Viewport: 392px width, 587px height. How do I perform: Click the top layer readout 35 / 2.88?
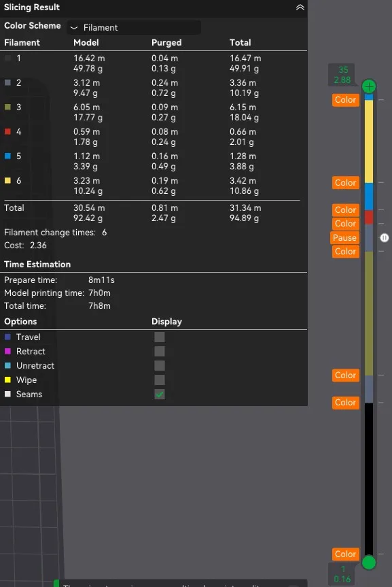(x=342, y=75)
